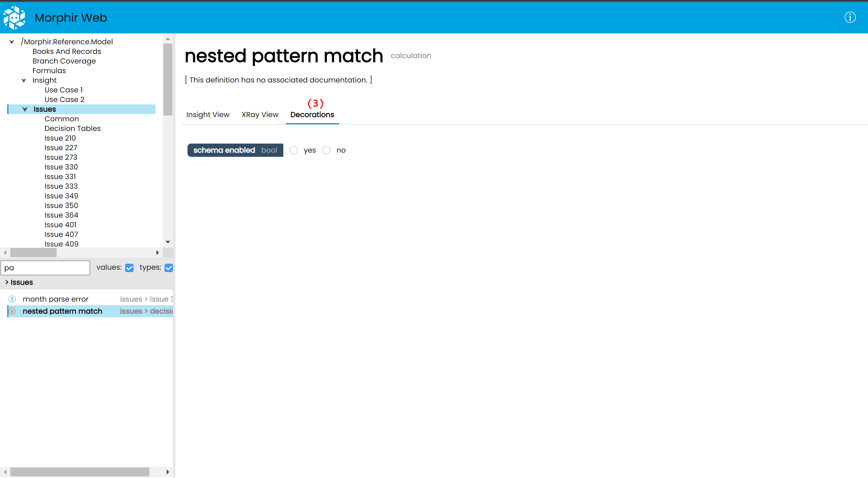This screenshot has height=478, width=868.
Task: Click the type icon beside month parse error
Action: [x=12, y=299]
